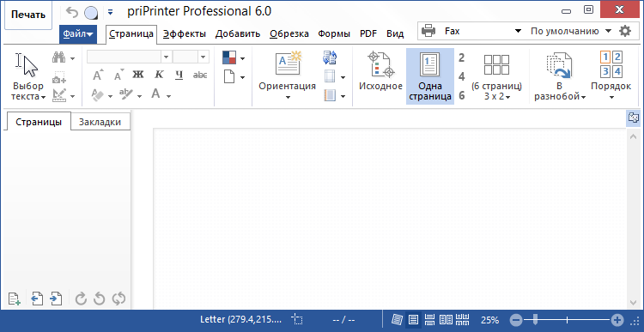Viewport: 644px width, 332px height.
Task: Toggle underline Ч formatting
Action: [179, 75]
